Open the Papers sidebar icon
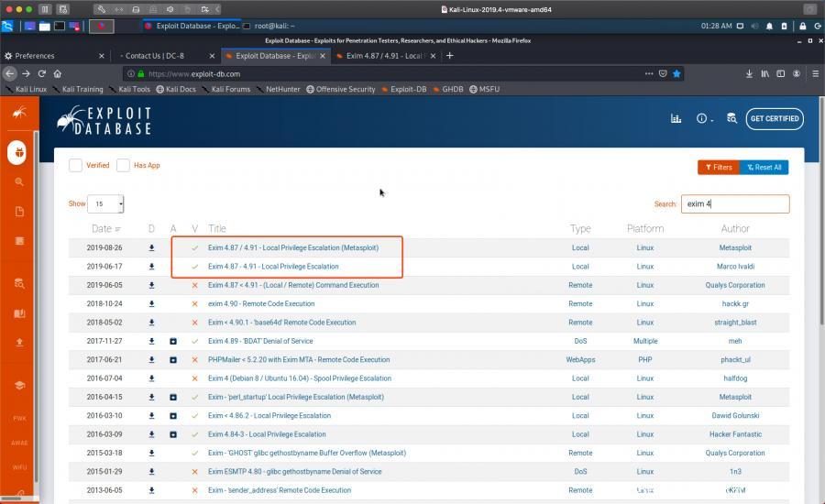The height and width of the screenshot is (504, 825). tap(19, 212)
